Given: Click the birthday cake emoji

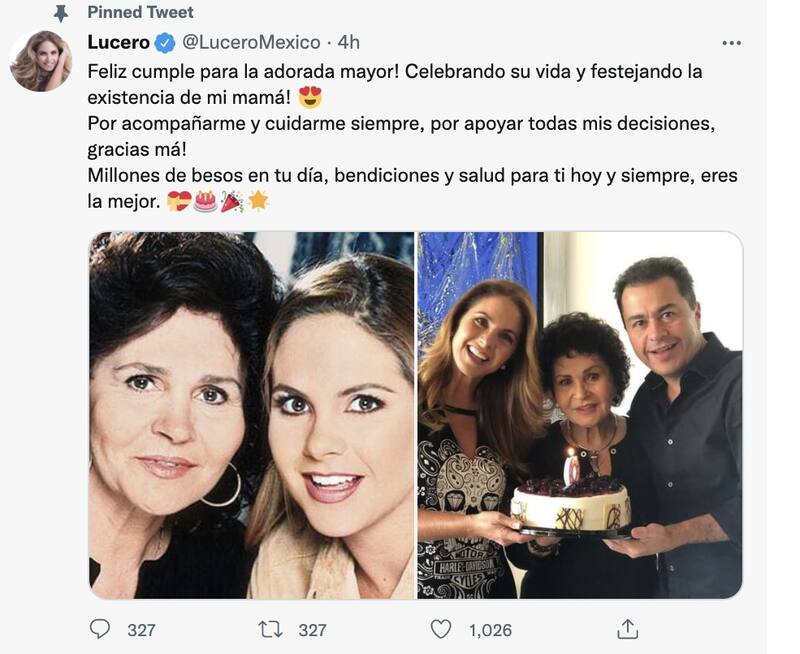Looking at the screenshot, I should click(x=205, y=202).
